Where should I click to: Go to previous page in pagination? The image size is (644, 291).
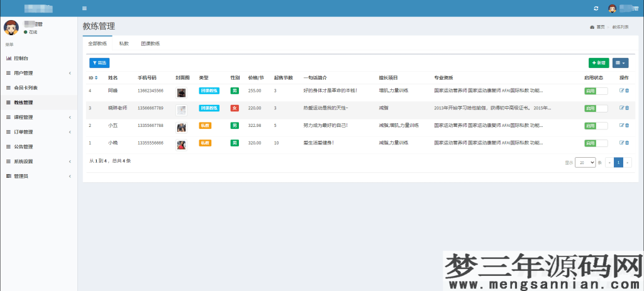click(x=609, y=163)
